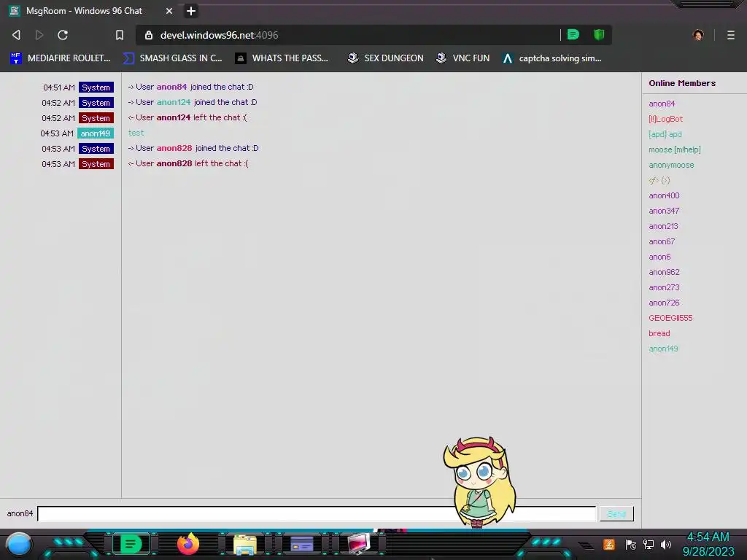Close the MsgRoom tab
The width and height of the screenshot is (747, 560).
pyautogui.click(x=169, y=10)
